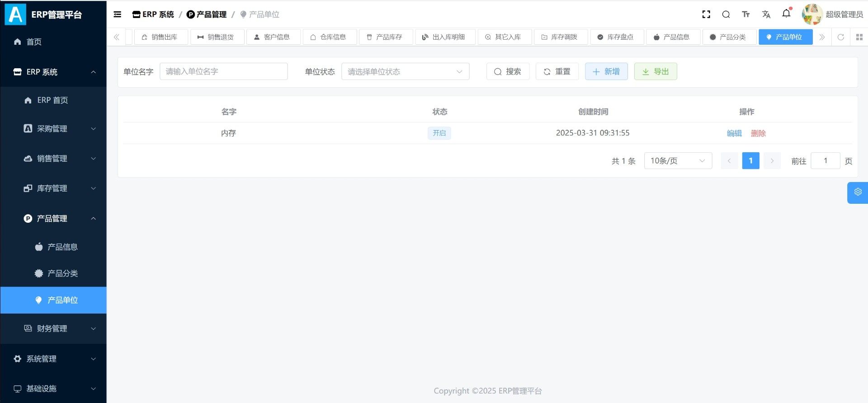Edit the 内存 unit row
The height and width of the screenshot is (403, 868).
point(734,133)
